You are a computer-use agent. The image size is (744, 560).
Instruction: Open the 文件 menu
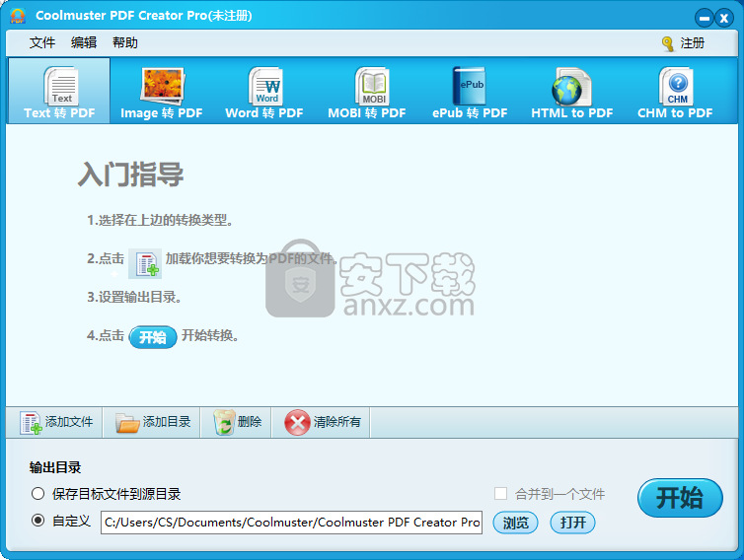click(x=42, y=42)
